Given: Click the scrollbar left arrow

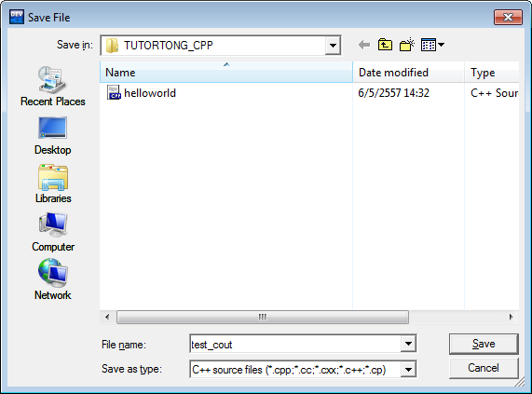Looking at the screenshot, I should point(107,317).
